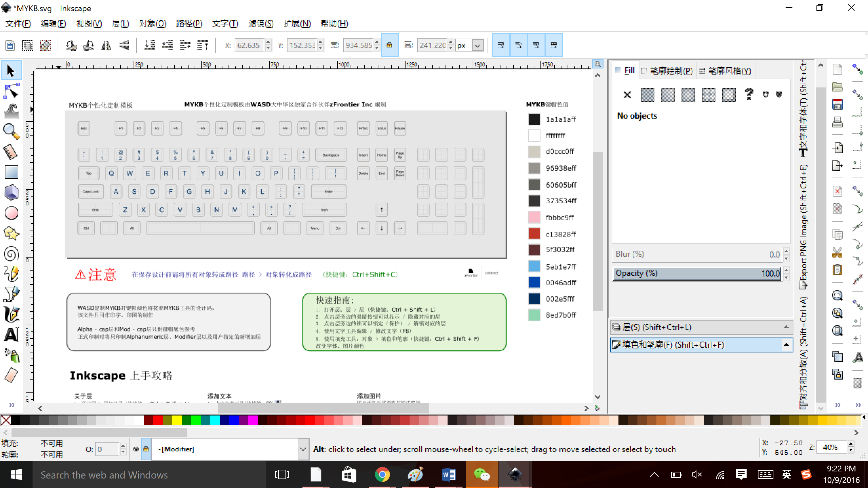
Task: Click the width 宽 input field
Action: click(359, 45)
